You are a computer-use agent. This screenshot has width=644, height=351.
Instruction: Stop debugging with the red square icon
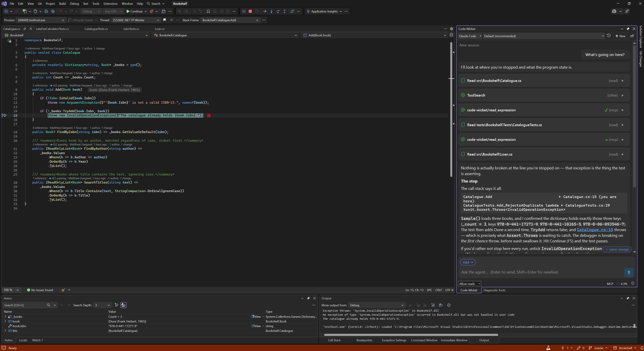[250, 11]
